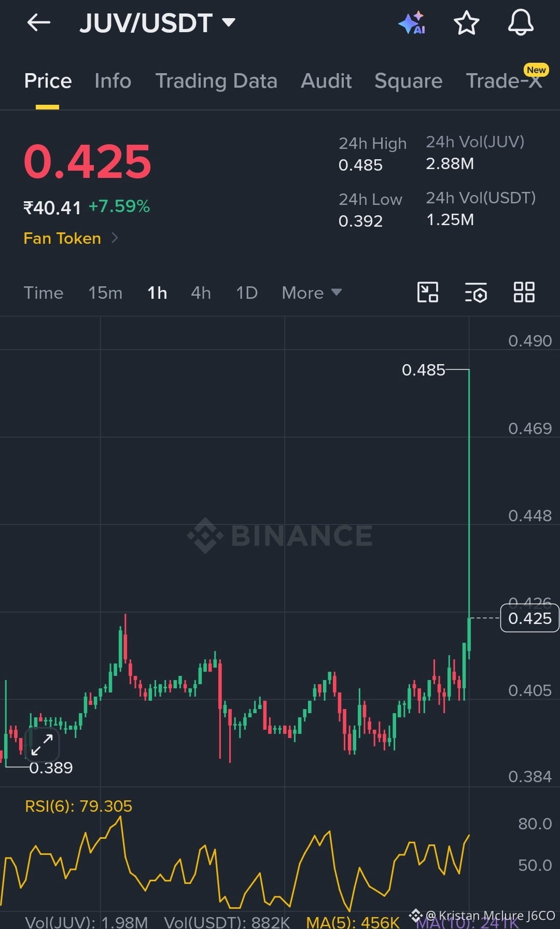Open the Square tab
Image resolution: width=560 pixels, height=929 pixels.
pos(408,81)
